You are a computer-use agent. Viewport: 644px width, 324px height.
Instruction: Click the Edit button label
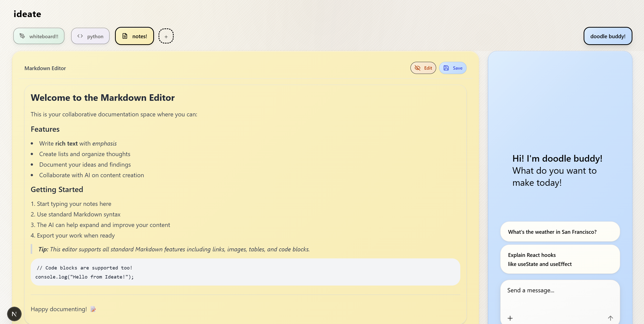[428, 68]
